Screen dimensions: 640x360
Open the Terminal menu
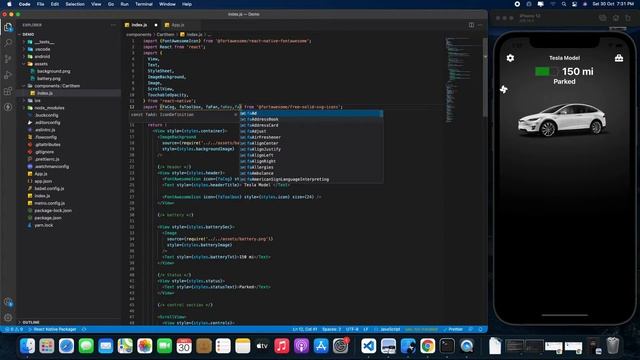[144, 4]
